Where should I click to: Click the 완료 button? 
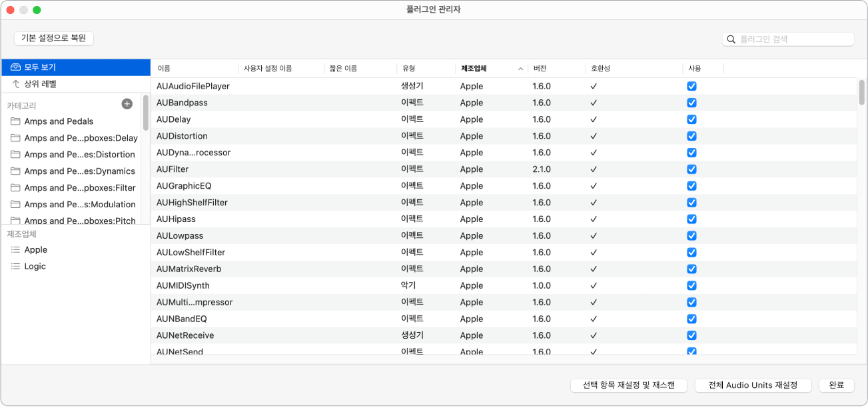coord(836,385)
